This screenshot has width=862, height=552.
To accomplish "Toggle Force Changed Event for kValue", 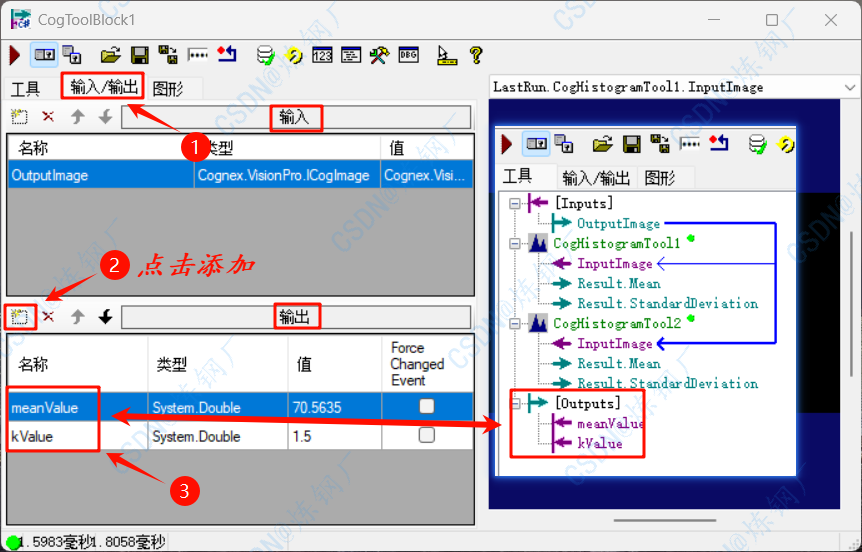I will point(427,435).
